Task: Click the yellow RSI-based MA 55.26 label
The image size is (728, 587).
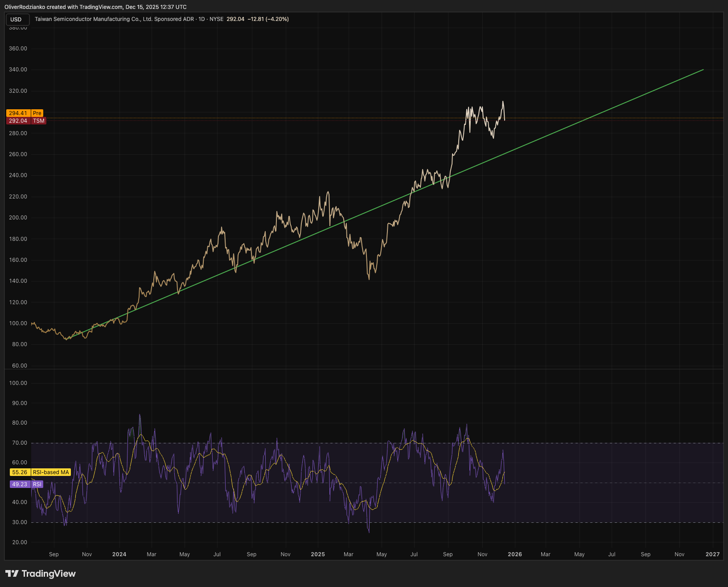Action: pos(40,472)
